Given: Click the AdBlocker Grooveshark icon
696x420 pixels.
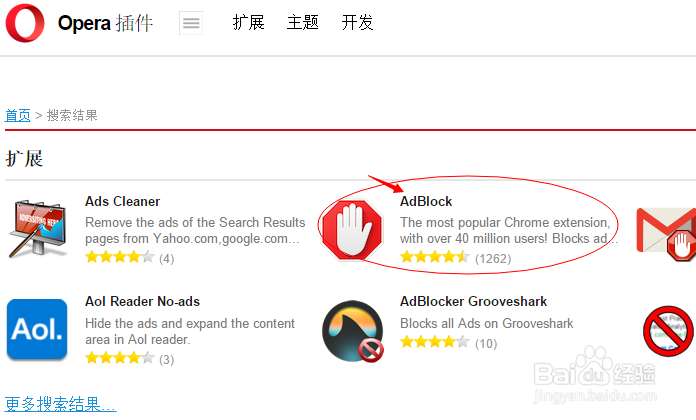Looking at the screenshot, I should 352,330.
